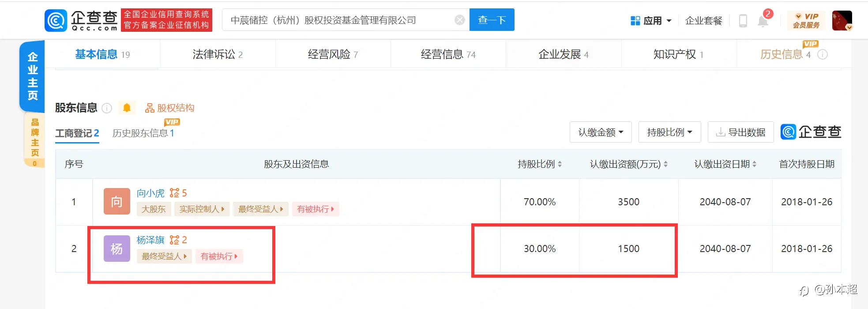The height and width of the screenshot is (309, 868).
Task: Click the user avatar thumbnail
Action: click(842, 21)
